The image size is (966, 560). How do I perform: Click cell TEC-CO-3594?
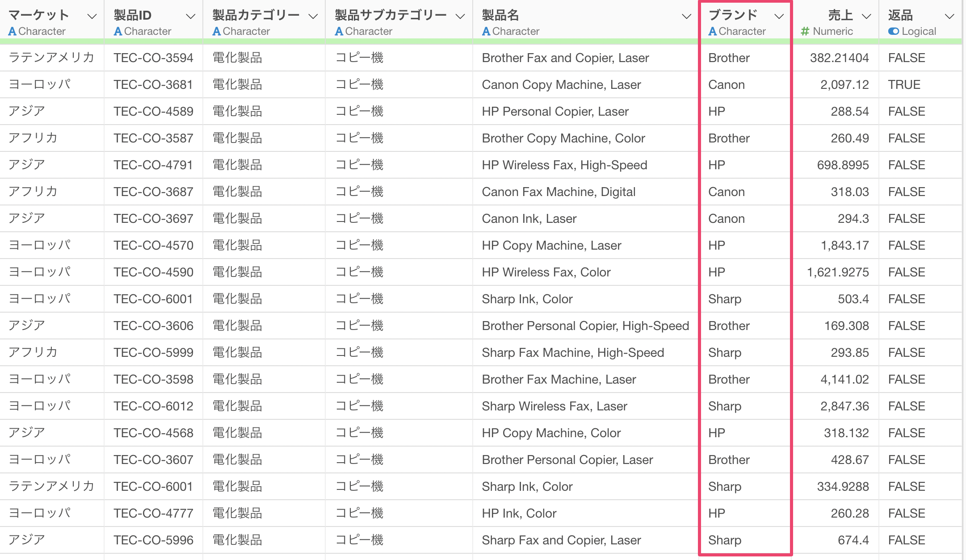[x=153, y=58]
